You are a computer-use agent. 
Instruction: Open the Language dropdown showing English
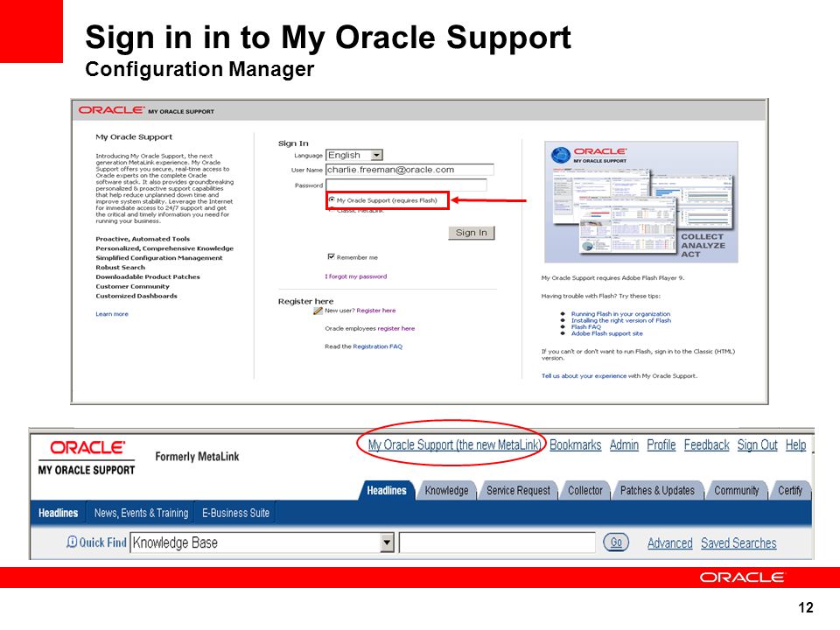coord(354,156)
